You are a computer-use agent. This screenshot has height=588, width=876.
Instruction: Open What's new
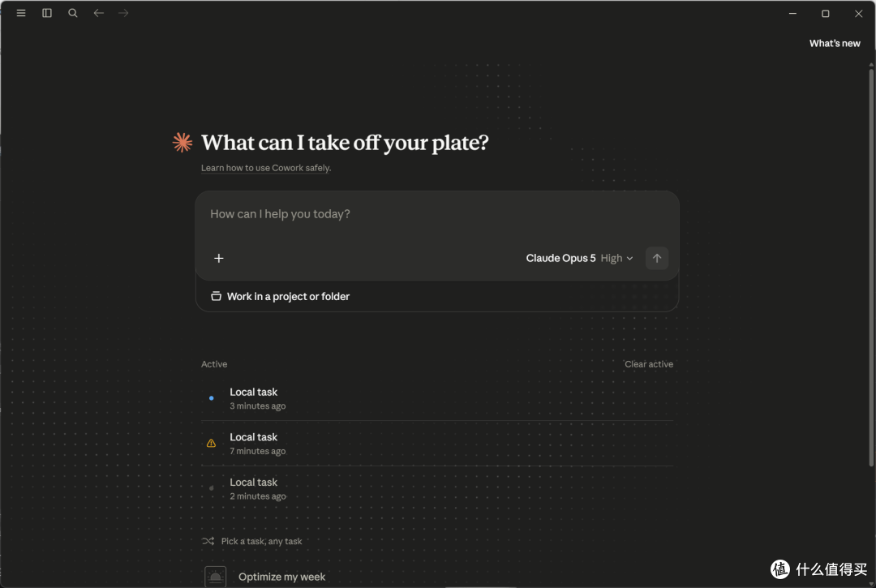coord(835,44)
